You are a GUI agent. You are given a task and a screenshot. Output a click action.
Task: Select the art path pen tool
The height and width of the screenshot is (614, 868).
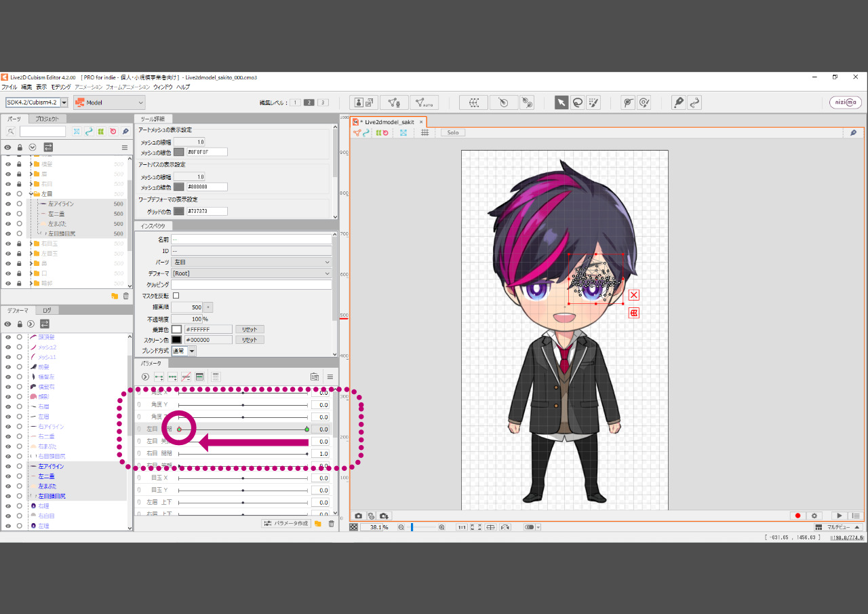pos(678,102)
